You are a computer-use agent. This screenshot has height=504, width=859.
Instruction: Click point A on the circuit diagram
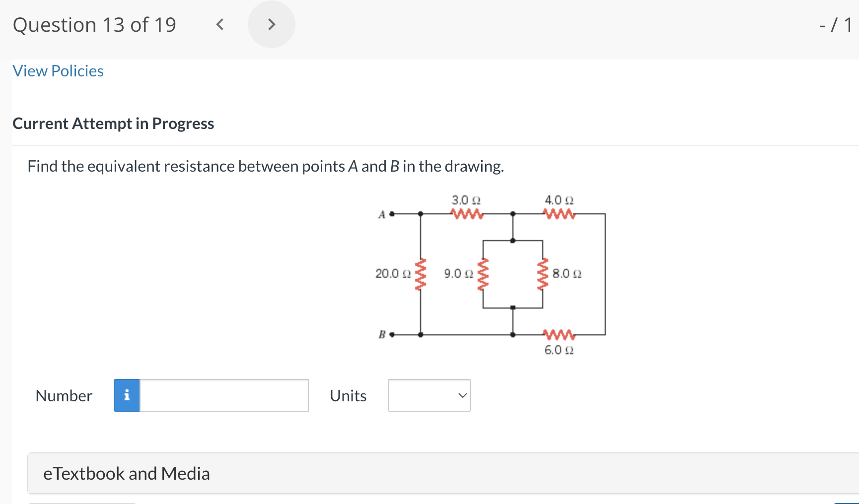[392, 214]
